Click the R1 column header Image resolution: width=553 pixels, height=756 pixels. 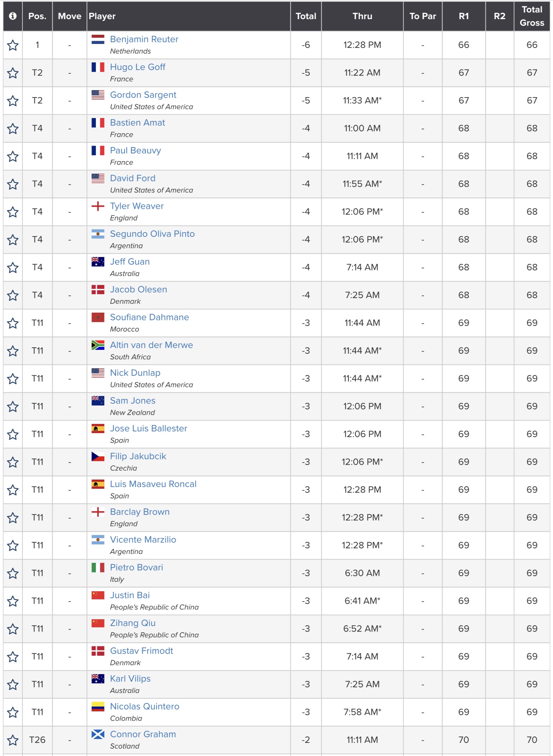pyautogui.click(x=464, y=16)
